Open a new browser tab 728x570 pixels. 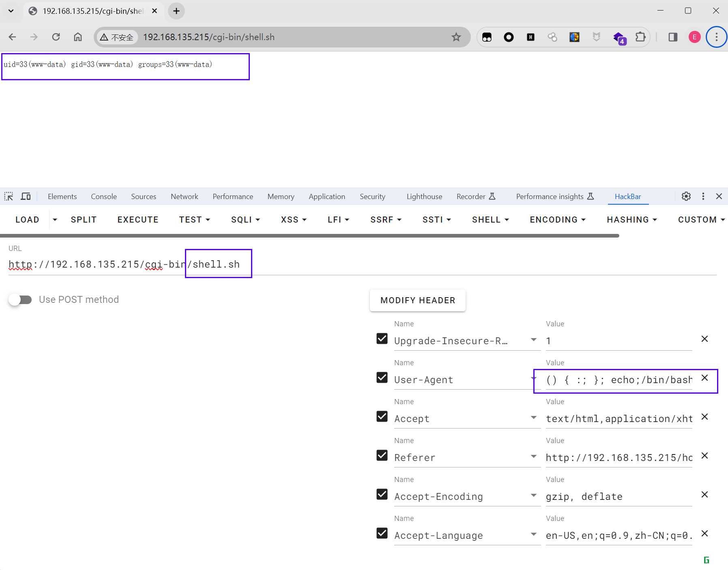pos(176,11)
